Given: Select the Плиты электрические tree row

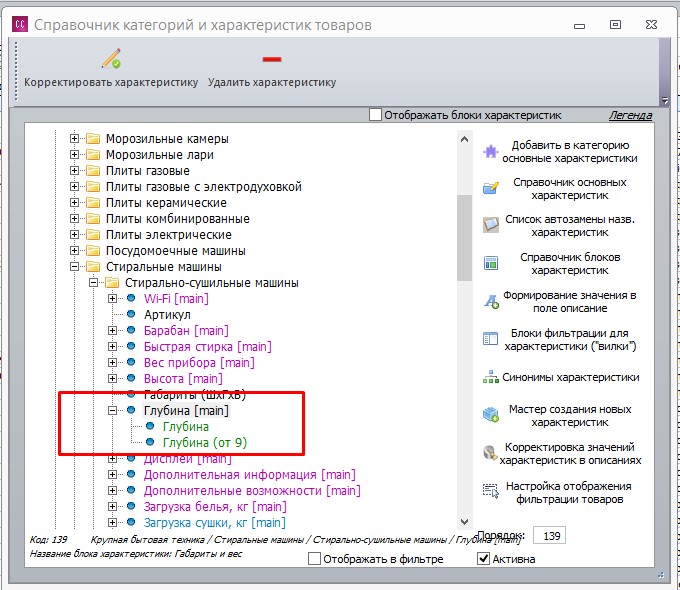Looking at the screenshot, I should [x=169, y=235].
